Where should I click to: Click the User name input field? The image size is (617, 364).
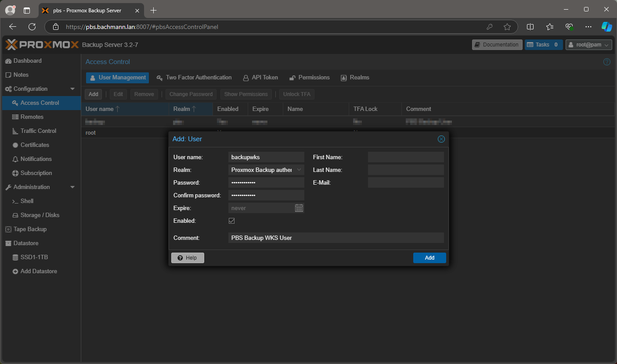[x=266, y=157]
